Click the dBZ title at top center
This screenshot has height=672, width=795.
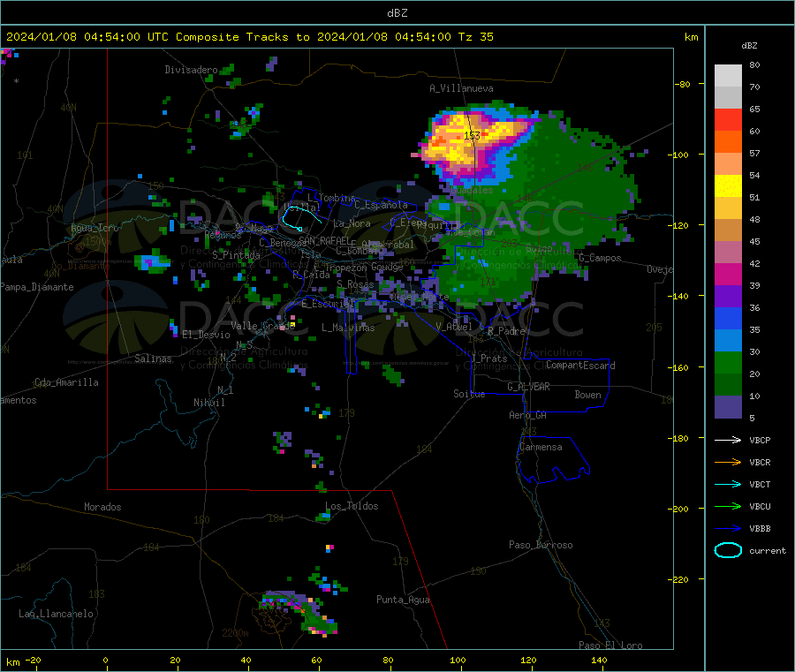tap(397, 13)
